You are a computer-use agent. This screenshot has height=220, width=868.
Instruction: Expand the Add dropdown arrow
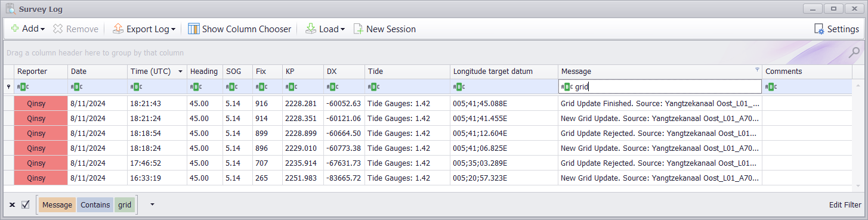[43, 29]
